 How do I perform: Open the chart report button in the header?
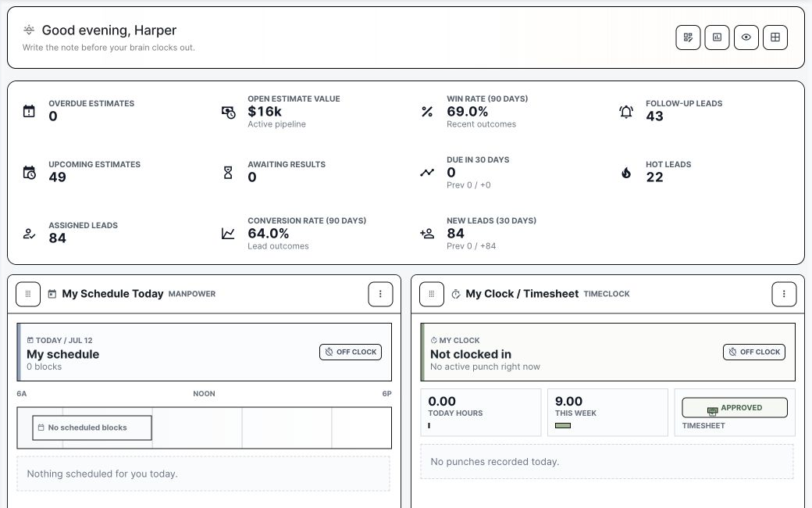(x=717, y=38)
